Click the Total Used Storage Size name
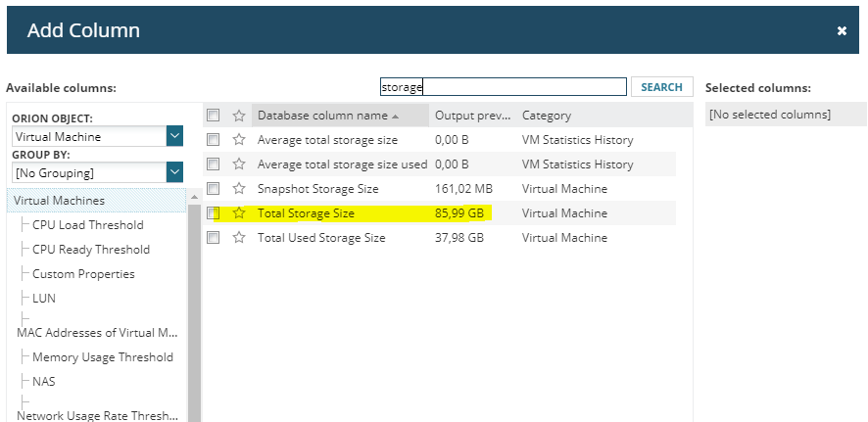This screenshot has width=868, height=422. 321,238
